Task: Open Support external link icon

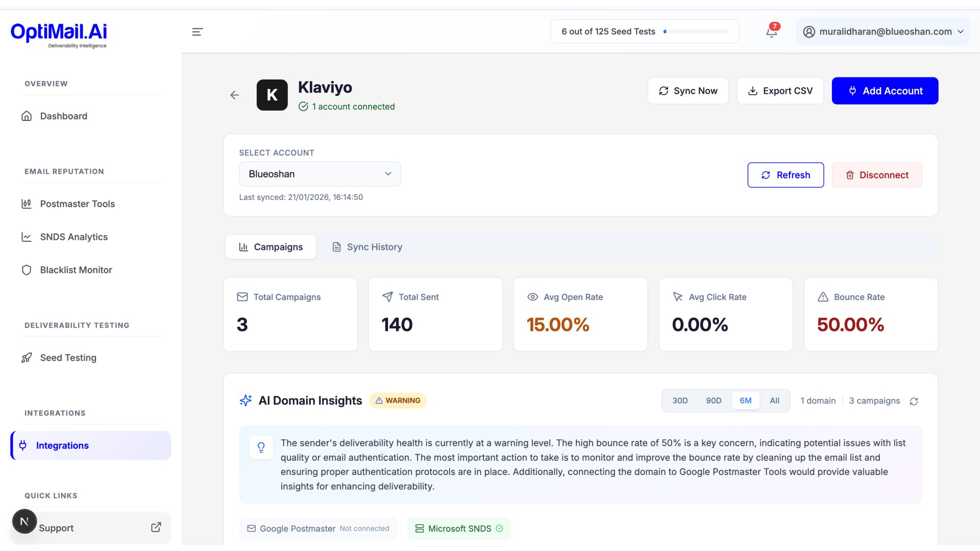Action: tap(156, 528)
